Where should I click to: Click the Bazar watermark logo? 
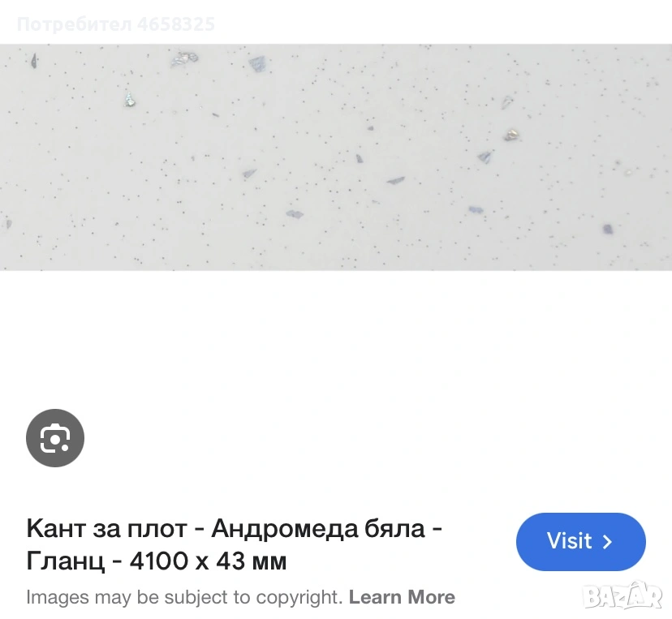click(623, 595)
